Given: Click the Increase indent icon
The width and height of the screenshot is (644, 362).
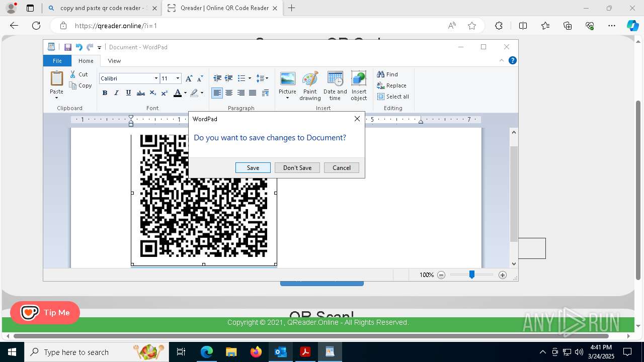Looking at the screenshot, I should [228, 78].
